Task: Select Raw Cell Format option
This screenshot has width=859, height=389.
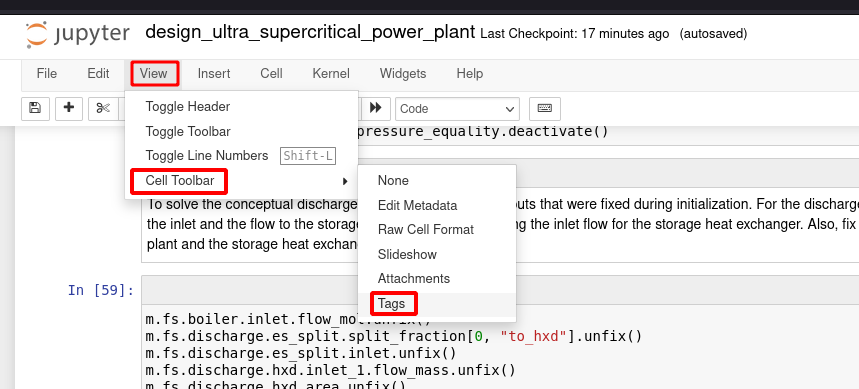Action: [x=437, y=230]
